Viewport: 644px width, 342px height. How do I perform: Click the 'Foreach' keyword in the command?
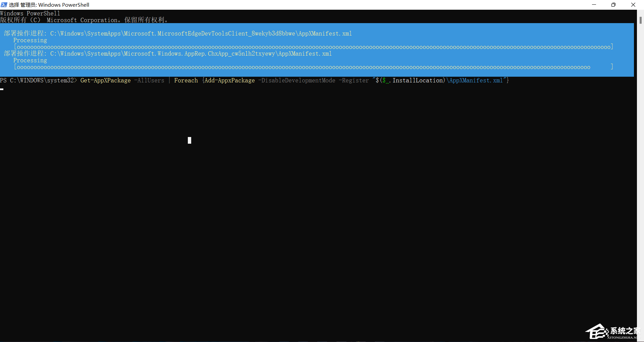click(186, 80)
